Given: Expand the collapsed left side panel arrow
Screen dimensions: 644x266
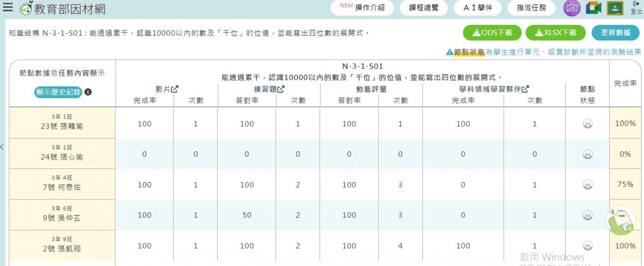Looking at the screenshot, I should pos(2,147).
